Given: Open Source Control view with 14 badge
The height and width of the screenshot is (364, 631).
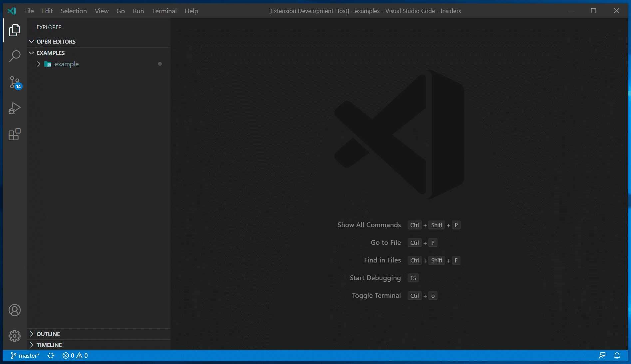Looking at the screenshot, I should [15, 82].
